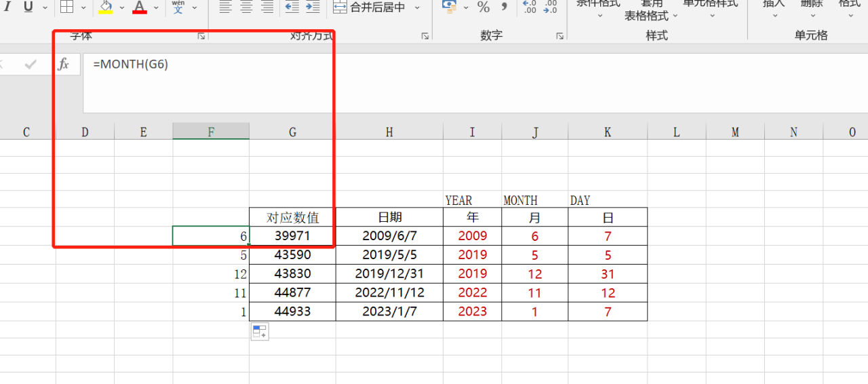
Task: Apply comma style number format
Action: click(x=504, y=7)
